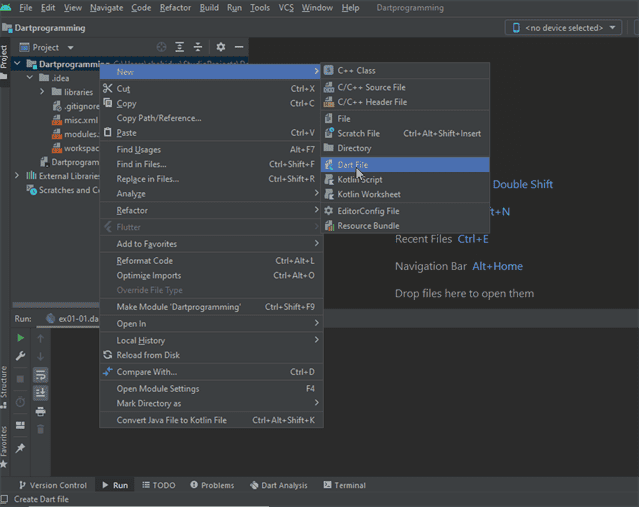Click the print icon in Run panel
Image resolution: width=639 pixels, height=507 pixels.
click(x=40, y=411)
